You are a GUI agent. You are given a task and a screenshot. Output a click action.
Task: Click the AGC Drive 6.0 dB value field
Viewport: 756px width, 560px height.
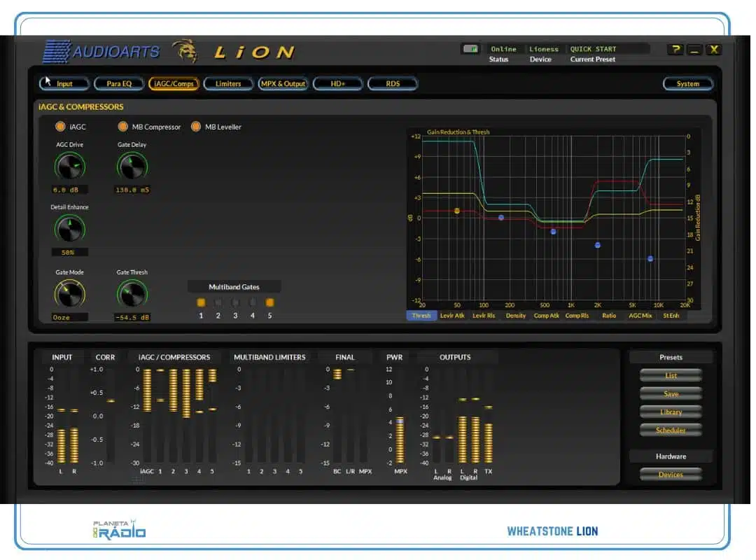pos(69,190)
